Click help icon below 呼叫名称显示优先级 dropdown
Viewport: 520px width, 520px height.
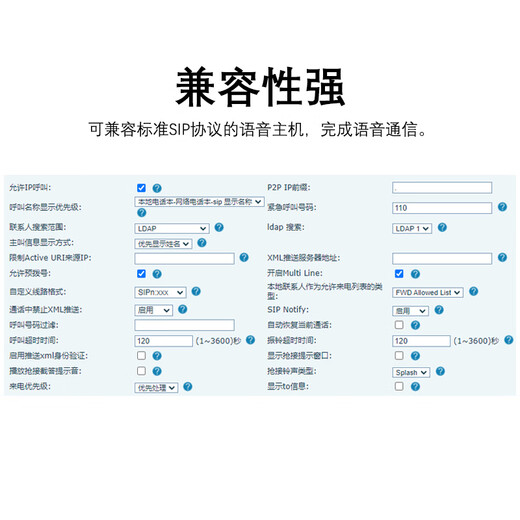[141, 212]
